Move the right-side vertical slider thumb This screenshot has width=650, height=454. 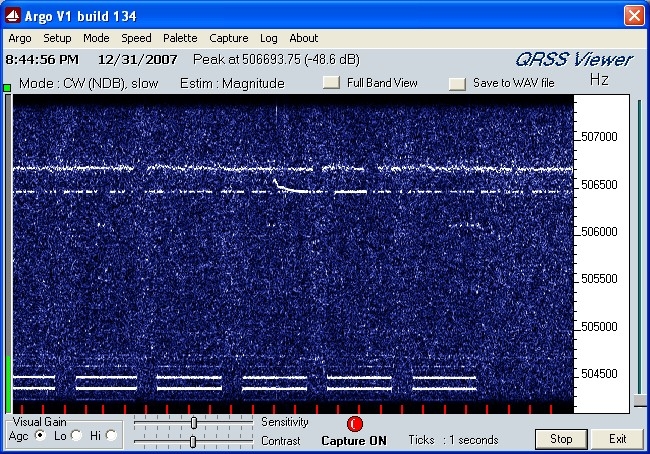tap(640, 400)
